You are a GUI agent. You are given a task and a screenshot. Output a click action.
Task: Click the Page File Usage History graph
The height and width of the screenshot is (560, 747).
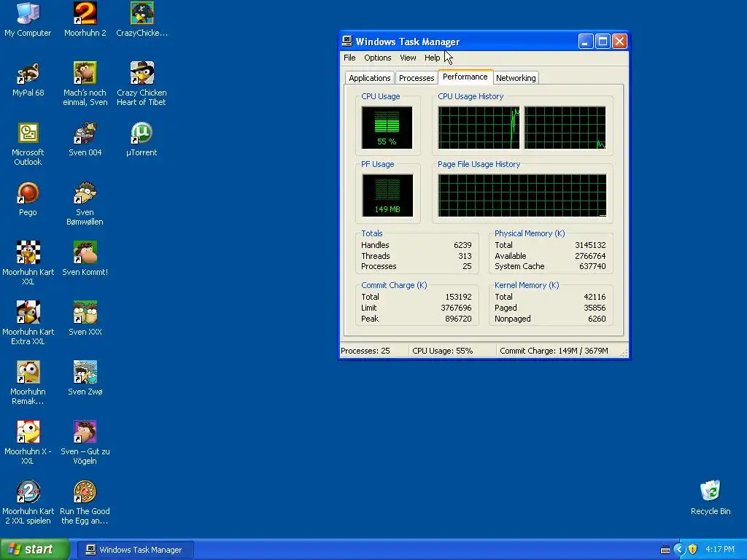(x=522, y=195)
